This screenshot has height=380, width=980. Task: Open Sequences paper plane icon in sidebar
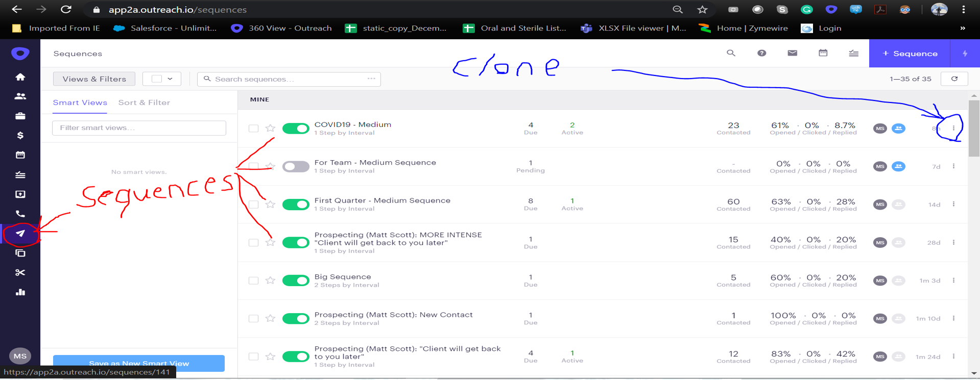coord(20,234)
